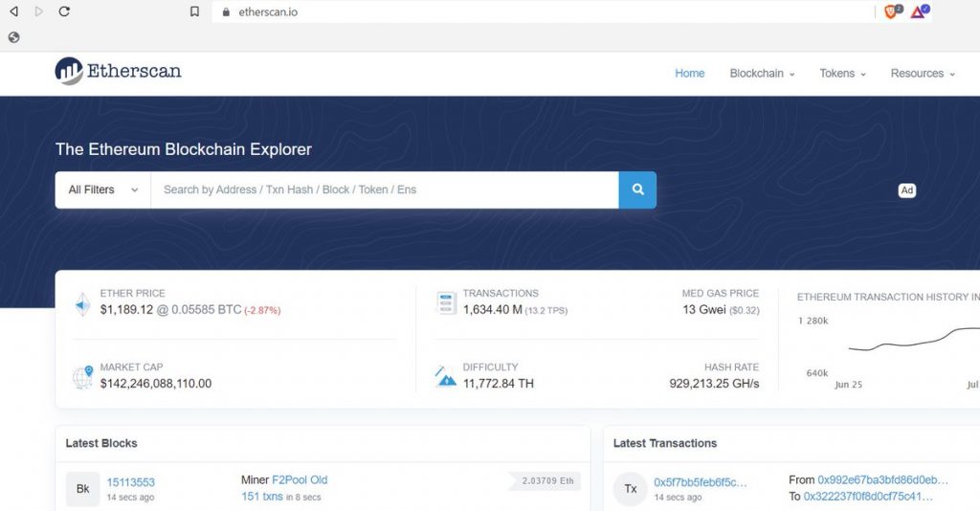Open transaction 0x5f7bb5feb6f5c link
Screen dimensions: 980x511
[700, 482]
